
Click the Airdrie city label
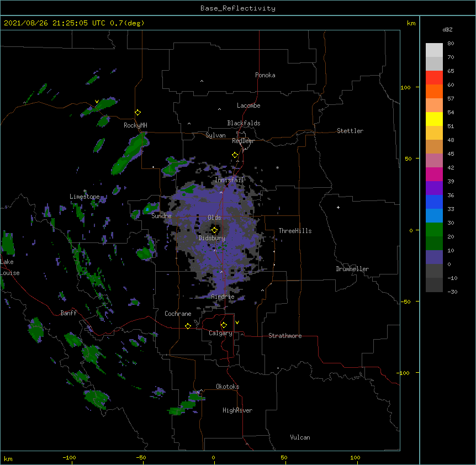(x=223, y=297)
